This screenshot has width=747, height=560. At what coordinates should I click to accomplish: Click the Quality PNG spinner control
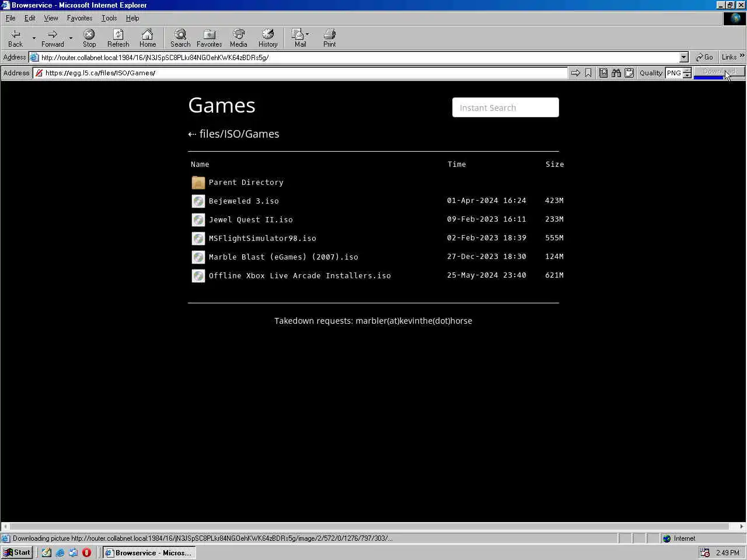[x=687, y=73]
